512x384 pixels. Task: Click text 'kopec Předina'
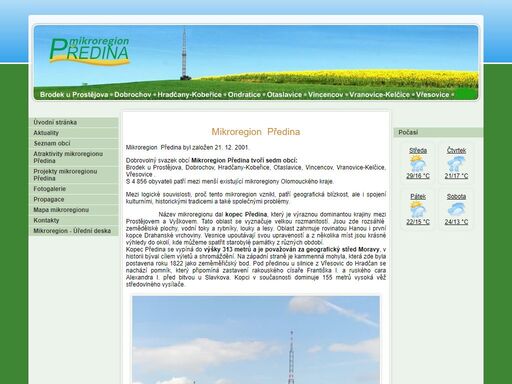tap(246, 214)
